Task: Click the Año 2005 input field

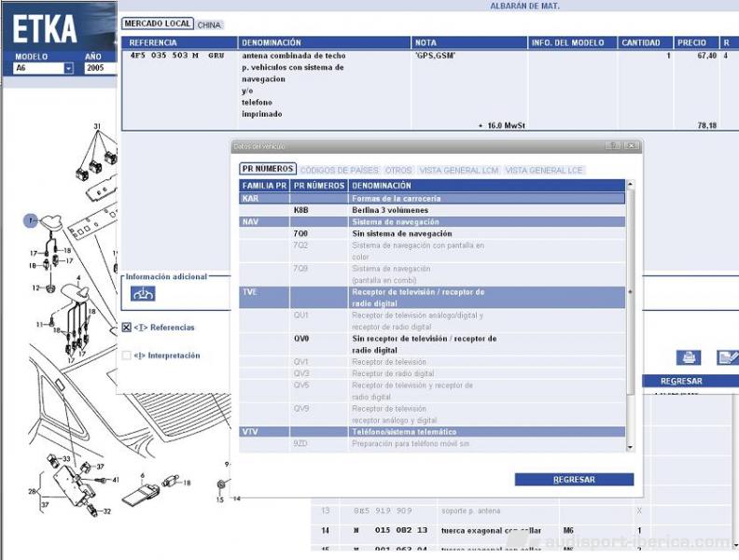Action: click(x=101, y=68)
